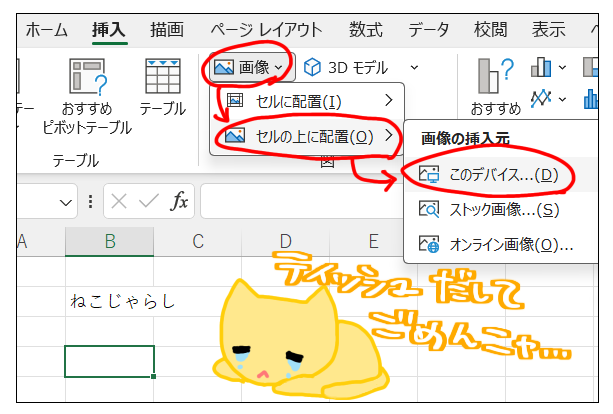Screen dimensions: 613x414
Task: Click the fx insert function icon
Action: [179, 201]
